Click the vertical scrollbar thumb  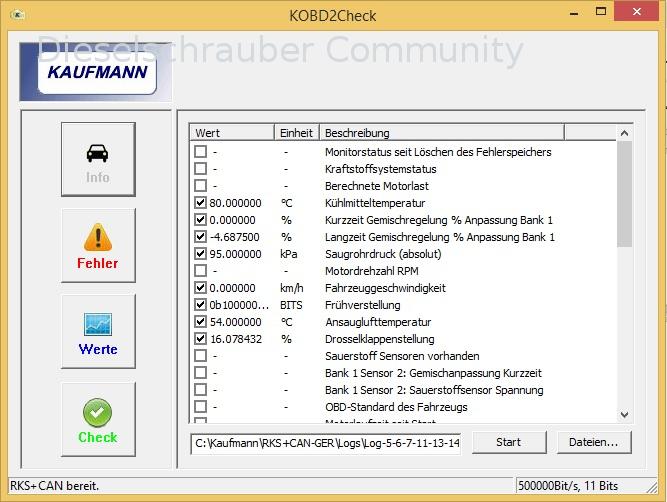click(624, 194)
